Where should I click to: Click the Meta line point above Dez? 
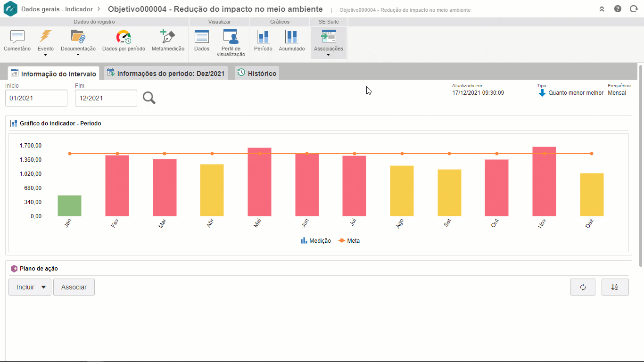click(x=592, y=154)
